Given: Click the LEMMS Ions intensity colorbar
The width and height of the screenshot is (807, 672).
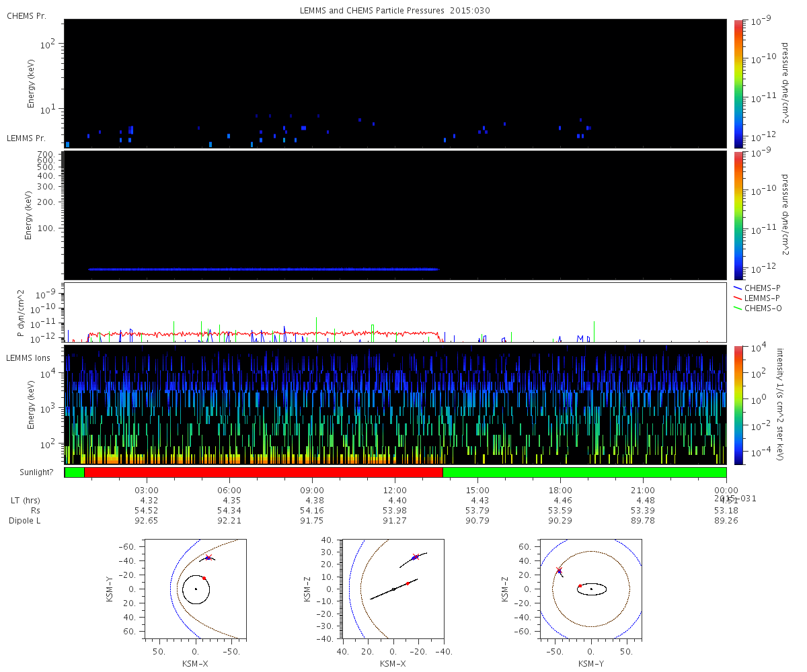Looking at the screenshot, I should pyautogui.click(x=738, y=405).
